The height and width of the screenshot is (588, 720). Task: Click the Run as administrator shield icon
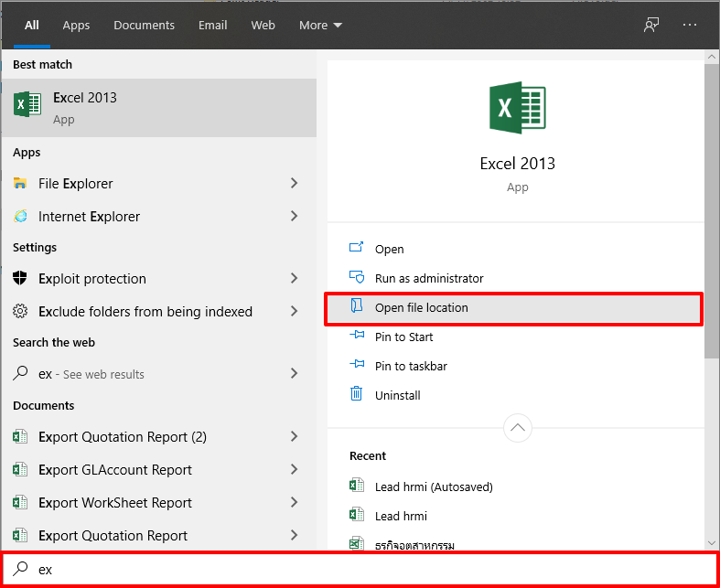click(357, 277)
